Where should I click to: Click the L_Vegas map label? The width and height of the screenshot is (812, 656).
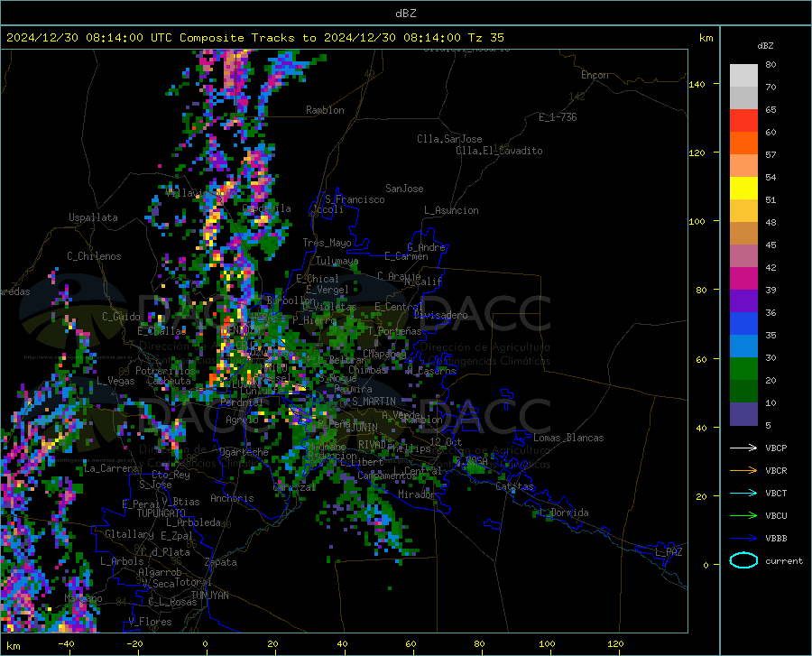pos(115,381)
